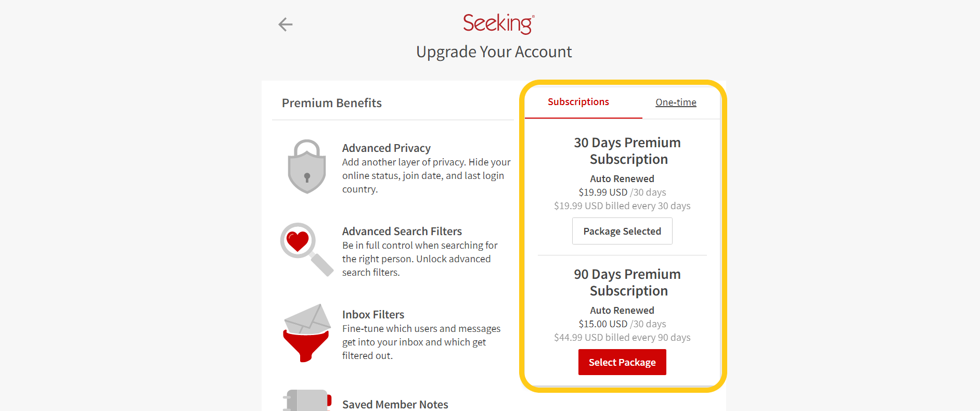
Task: Click the Inbox Filters envelope funnel icon
Action: [307, 333]
